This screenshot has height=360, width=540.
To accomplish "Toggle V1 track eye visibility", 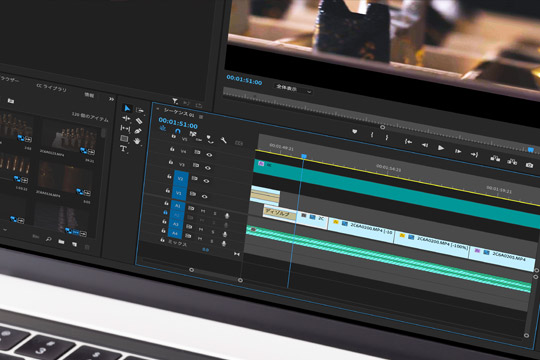I will coord(205,196).
